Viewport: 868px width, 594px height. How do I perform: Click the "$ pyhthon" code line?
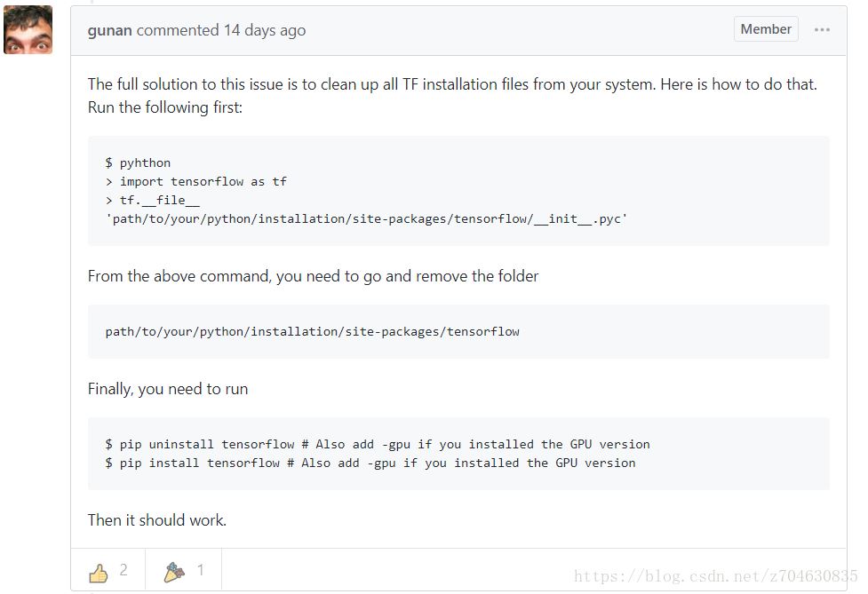point(138,162)
